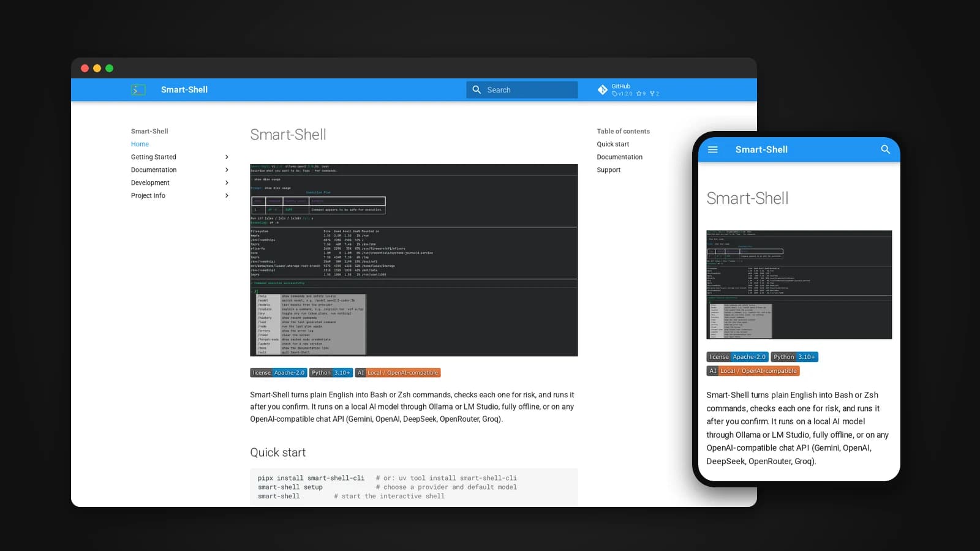Jump to Documentation in table of contents

pyautogui.click(x=619, y=157)
